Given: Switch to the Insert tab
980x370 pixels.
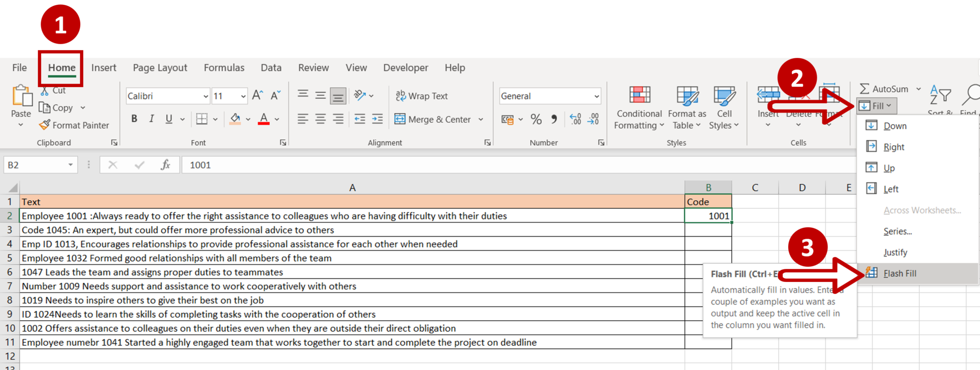Looking at the screenshot, I should tap(104, 68).
